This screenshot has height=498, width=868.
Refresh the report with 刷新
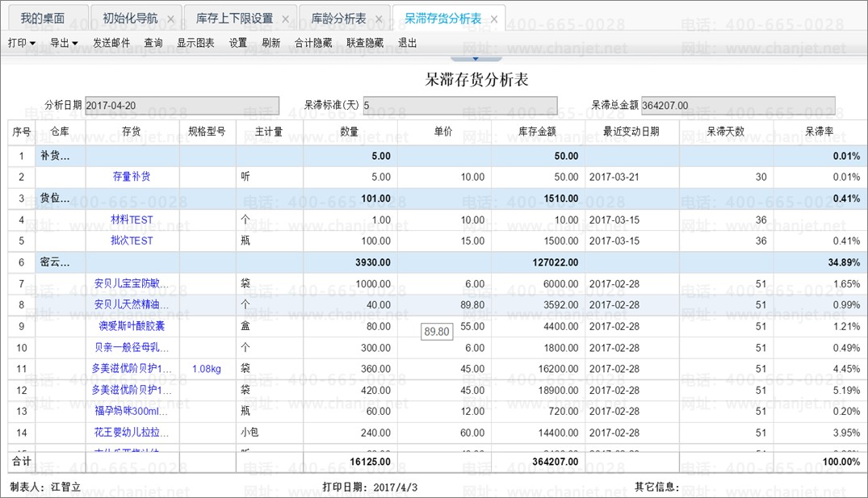tap(271, 43)
